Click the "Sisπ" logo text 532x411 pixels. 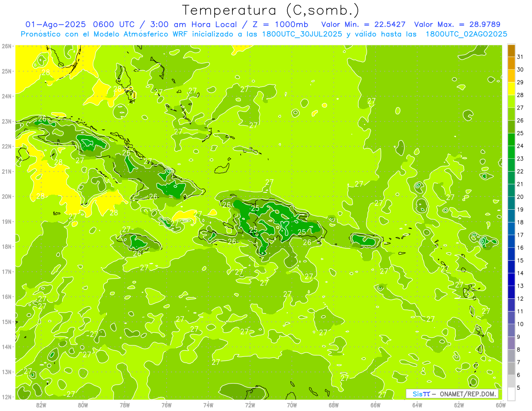(421, 394)
